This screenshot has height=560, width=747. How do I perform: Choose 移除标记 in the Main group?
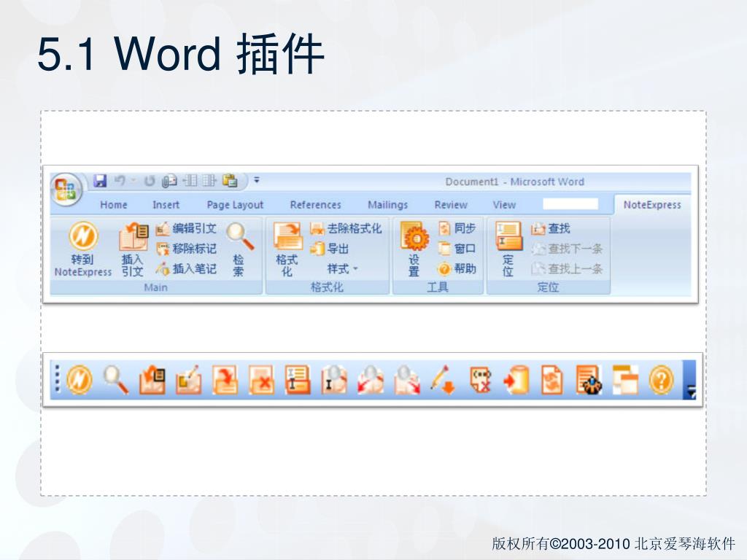186,249
